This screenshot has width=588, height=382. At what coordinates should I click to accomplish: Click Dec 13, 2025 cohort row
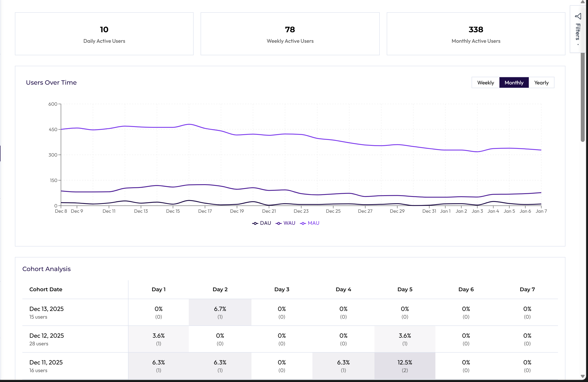click(x=46, y=312)
